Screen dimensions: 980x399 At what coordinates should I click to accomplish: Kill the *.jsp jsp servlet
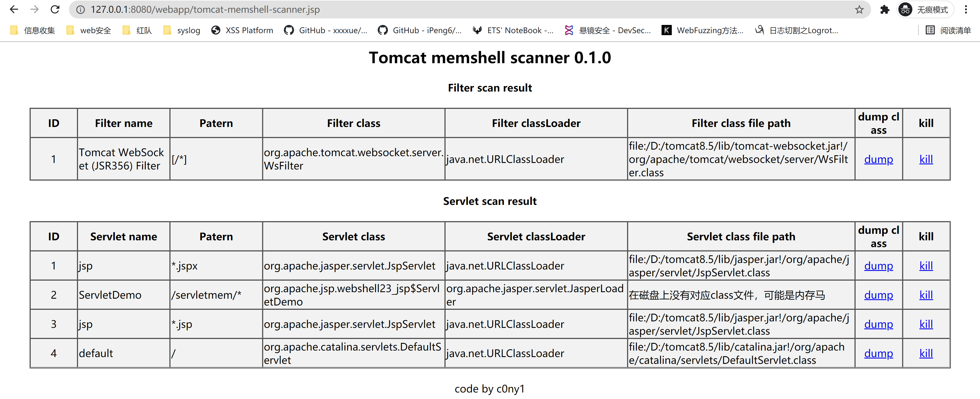coord(926,324)
